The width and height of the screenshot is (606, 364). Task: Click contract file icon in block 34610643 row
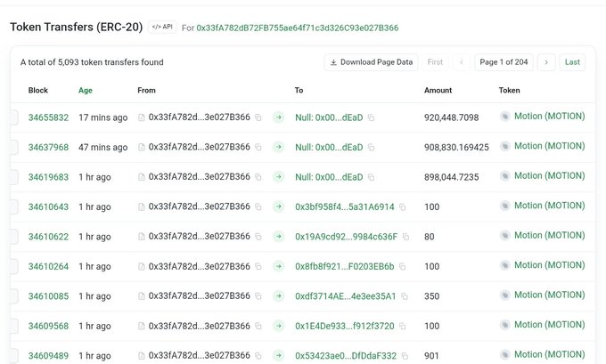[x=142, y=206]
